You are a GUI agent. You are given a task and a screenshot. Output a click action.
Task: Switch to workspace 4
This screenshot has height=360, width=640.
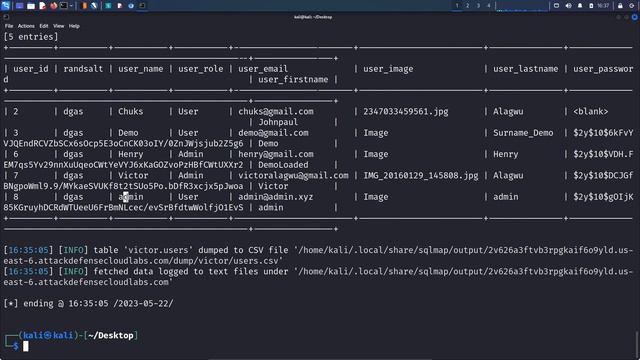489,6
